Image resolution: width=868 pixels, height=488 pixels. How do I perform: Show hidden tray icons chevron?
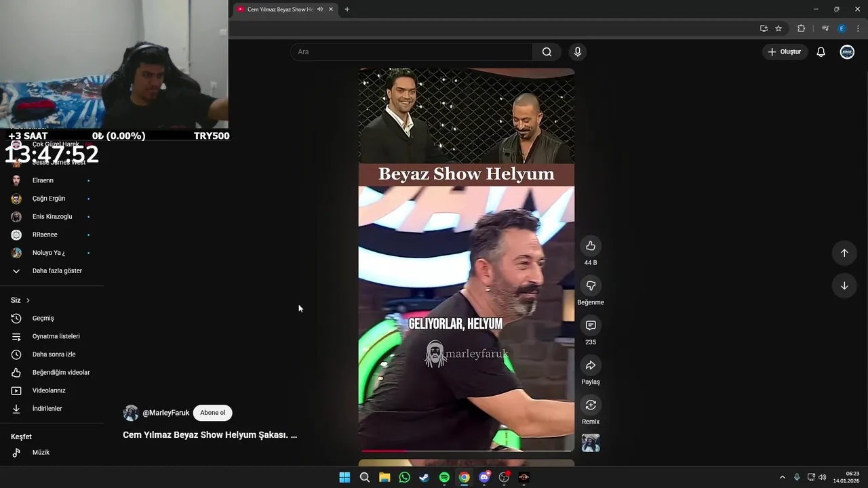coord(782,477)
